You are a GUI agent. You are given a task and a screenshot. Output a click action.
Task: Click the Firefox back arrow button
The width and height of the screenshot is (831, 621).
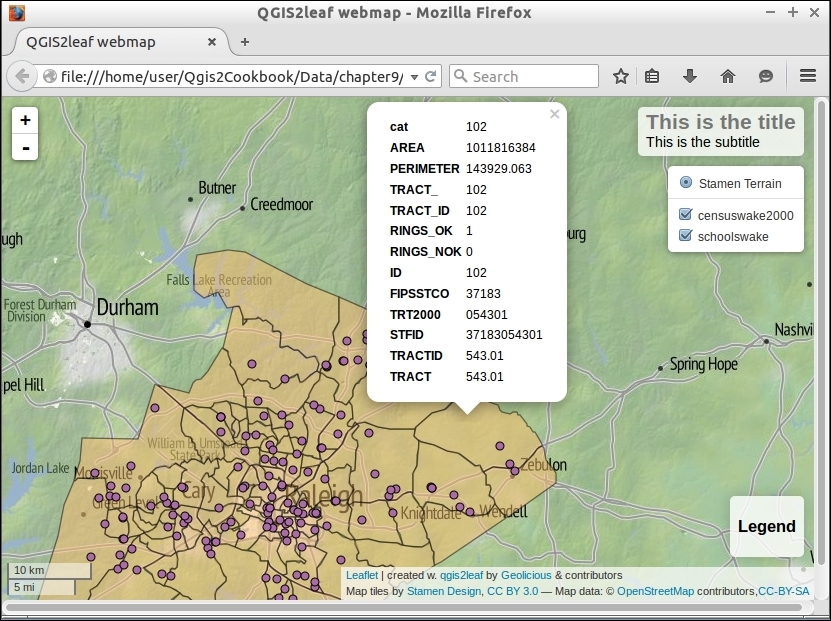point(22,76)
